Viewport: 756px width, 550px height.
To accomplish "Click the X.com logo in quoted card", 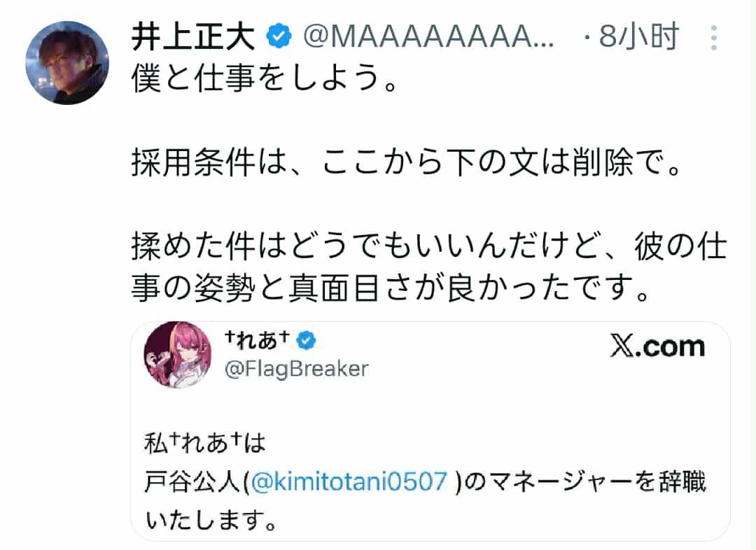I will click(657, 346).
